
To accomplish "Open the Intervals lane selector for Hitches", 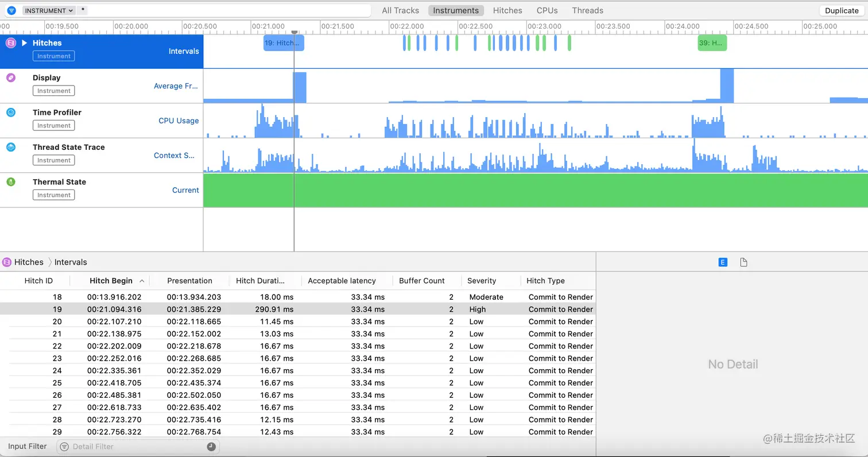I will 184,51.
